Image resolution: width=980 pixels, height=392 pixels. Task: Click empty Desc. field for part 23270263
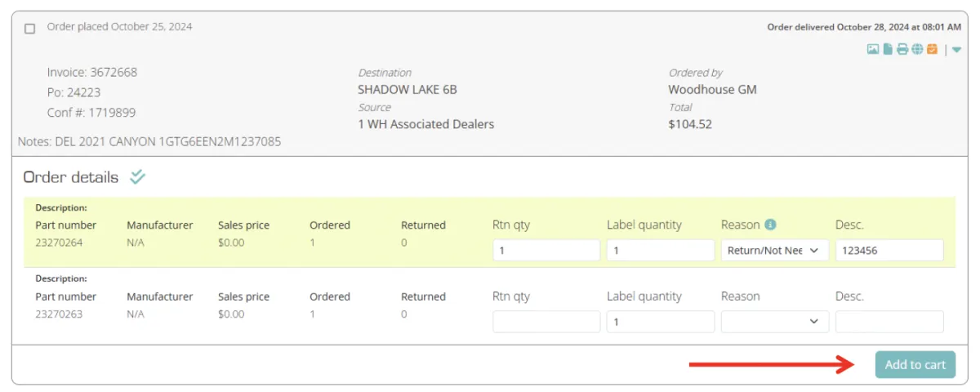(889, 322)
